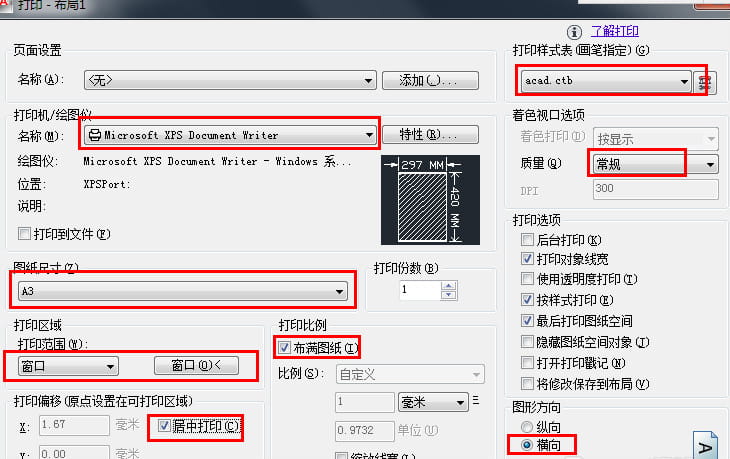Screen dimensions: 730x459
Task: Click the 添加 button
Action: pos(430,81)
